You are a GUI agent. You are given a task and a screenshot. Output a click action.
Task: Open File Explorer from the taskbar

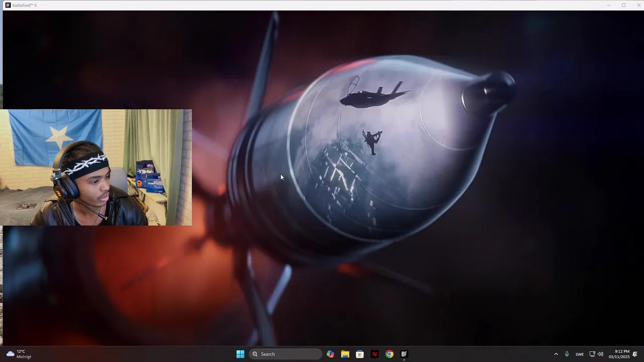click(x=345, y=354)
